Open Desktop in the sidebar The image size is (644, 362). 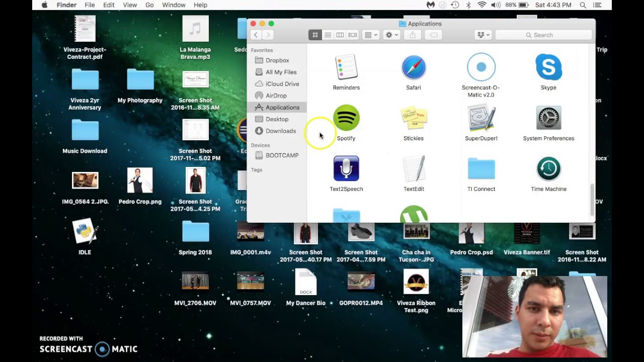pyautogui.click(x=277, y=119)
